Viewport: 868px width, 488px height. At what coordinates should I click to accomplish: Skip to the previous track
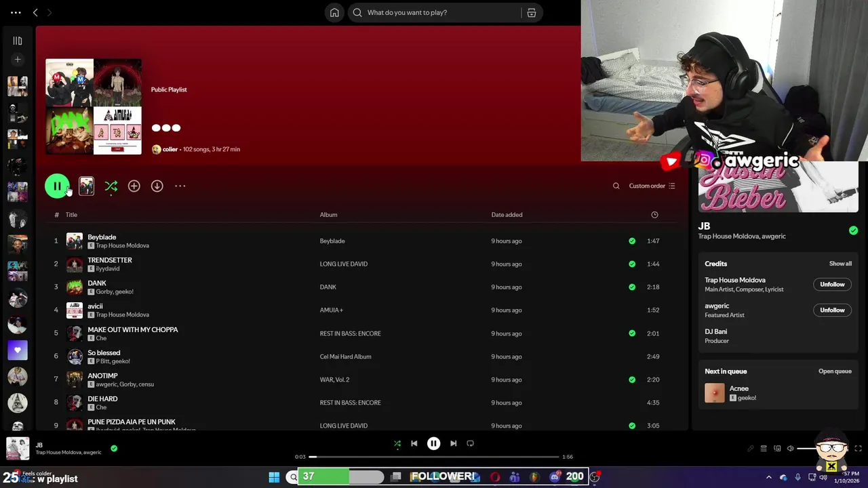(414, 443)
